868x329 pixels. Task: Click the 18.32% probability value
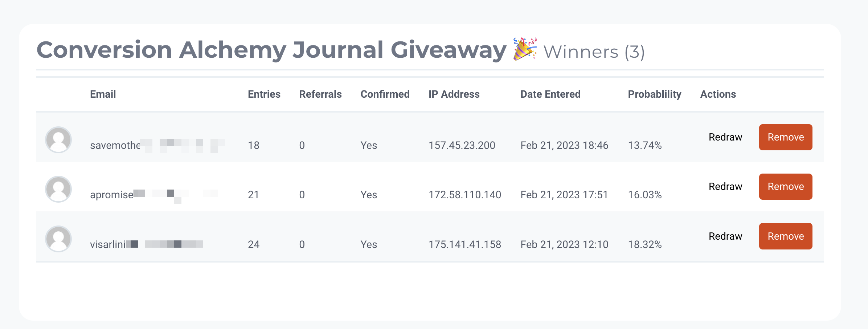pyautogui.click(x=645, y=245)
